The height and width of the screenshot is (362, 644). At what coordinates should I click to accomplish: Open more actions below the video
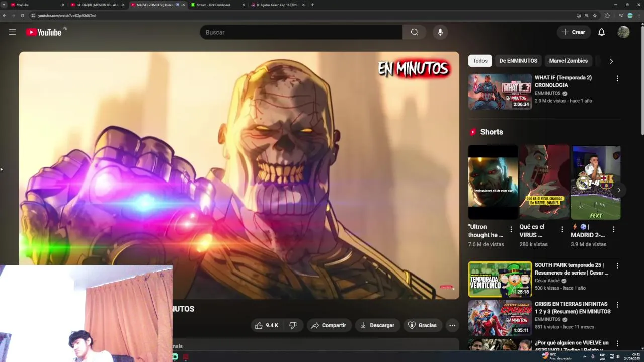point(452,325)
